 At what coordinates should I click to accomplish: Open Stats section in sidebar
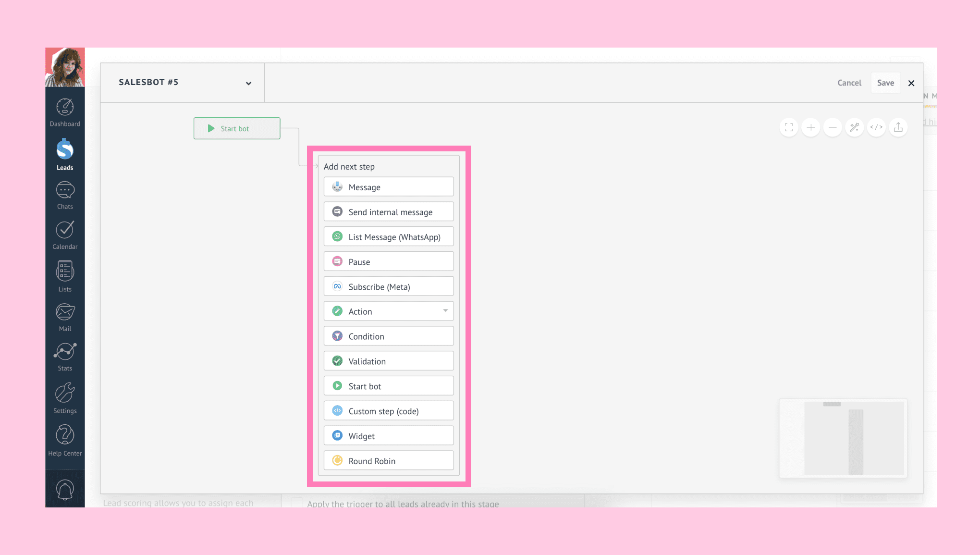pyautogui.click(x=65, y=357)
